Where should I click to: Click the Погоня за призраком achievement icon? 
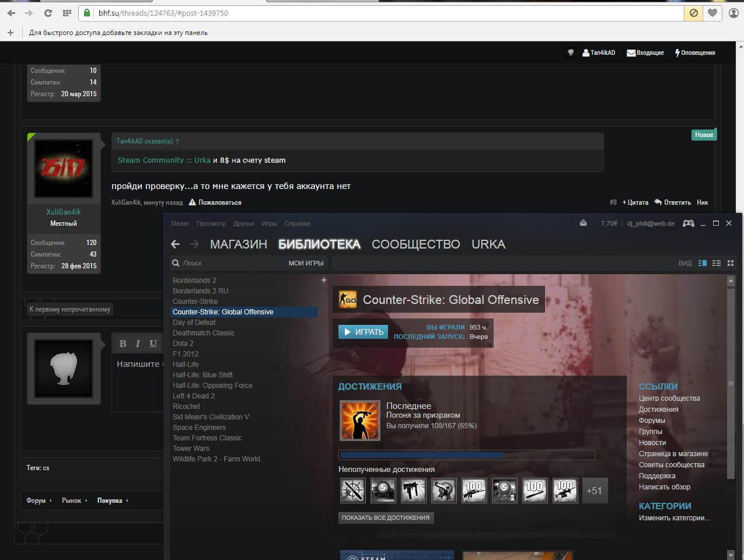click(x=360, y=420)
